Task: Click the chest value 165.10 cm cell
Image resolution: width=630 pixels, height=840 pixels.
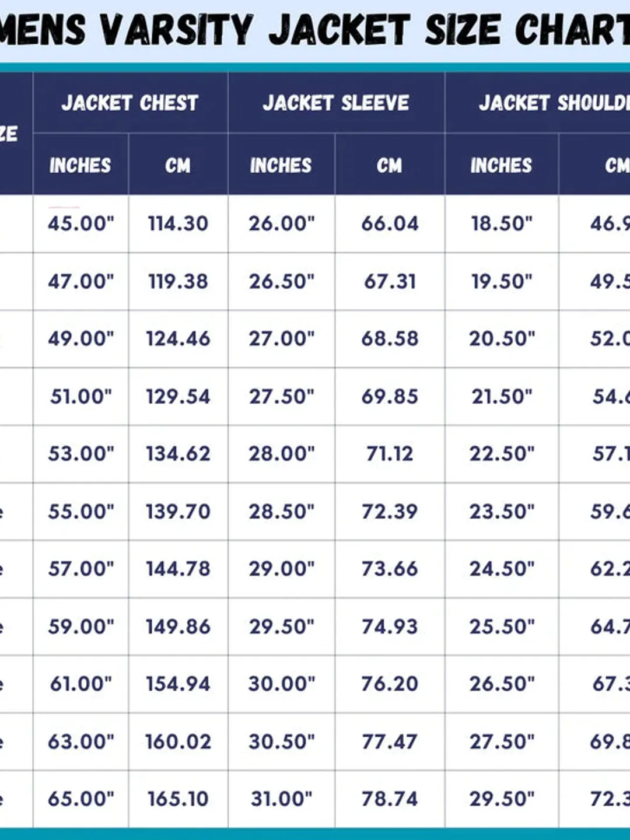Action: point(178,799)
